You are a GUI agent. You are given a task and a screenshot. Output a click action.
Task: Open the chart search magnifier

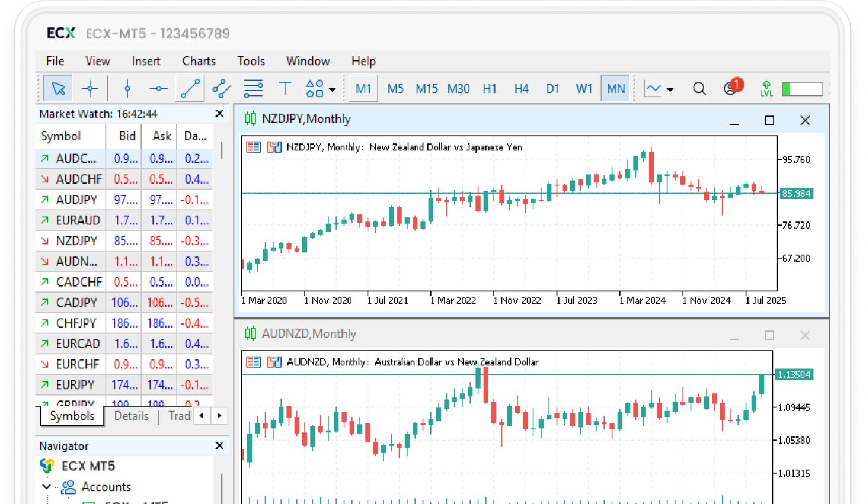699,88
